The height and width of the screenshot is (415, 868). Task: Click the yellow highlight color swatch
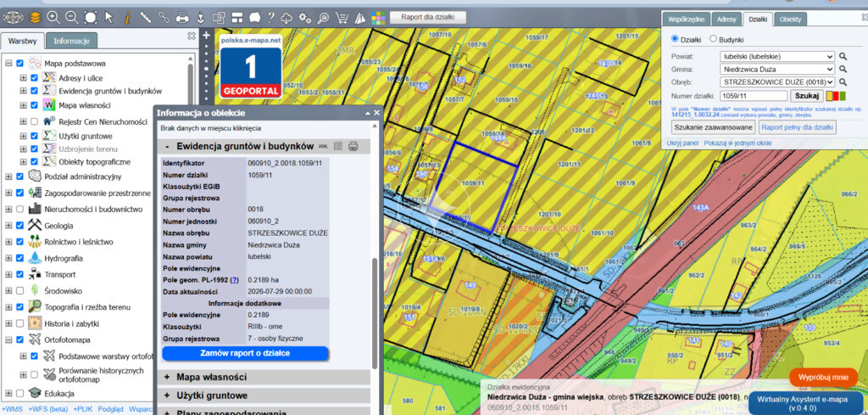coord(829,96)
